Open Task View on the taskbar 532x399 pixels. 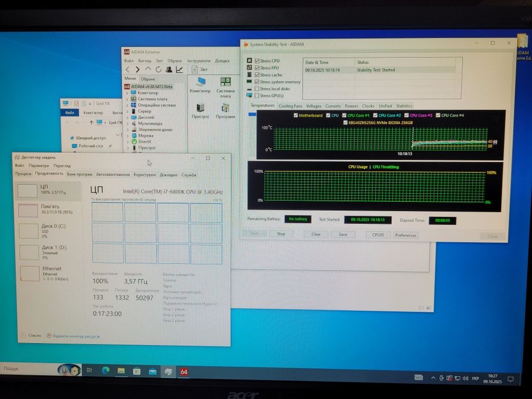[x=89, y=370]
